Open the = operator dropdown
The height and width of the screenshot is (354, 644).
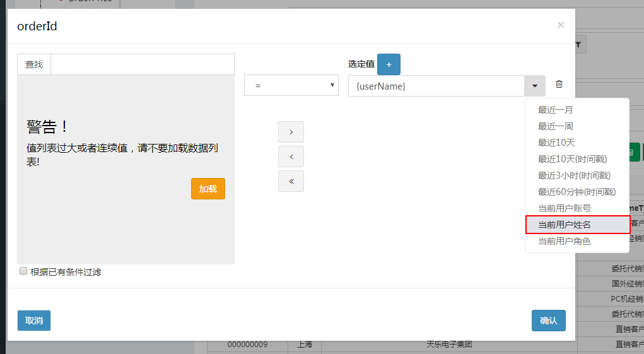[291, 85]
